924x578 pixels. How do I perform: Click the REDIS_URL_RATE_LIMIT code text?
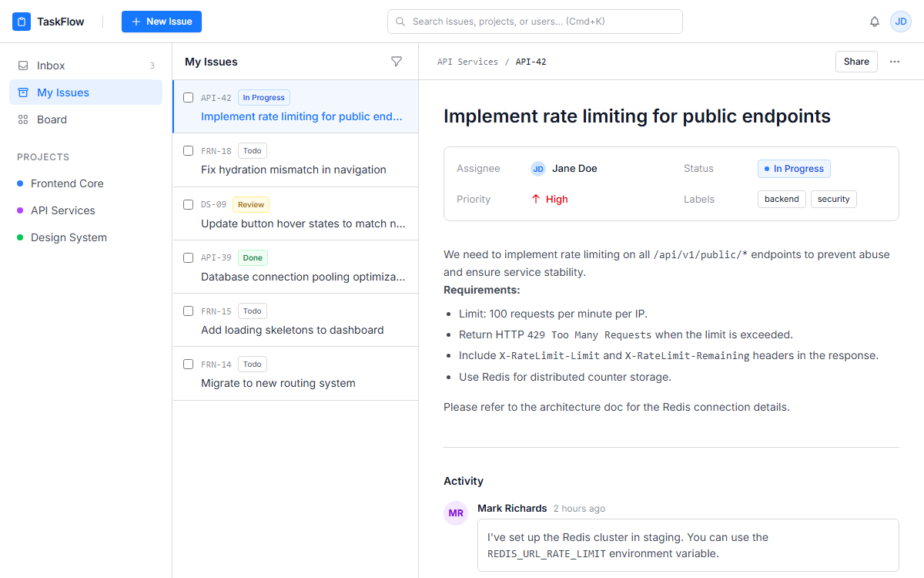coord(547,553)
